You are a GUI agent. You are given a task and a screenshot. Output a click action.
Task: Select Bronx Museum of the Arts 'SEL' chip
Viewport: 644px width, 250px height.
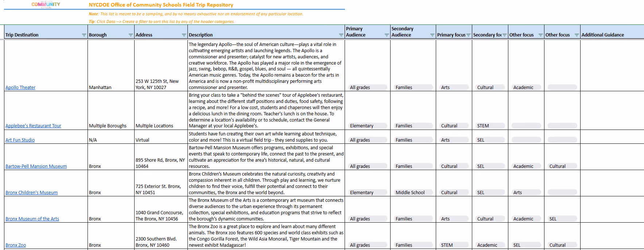(562, 219)
